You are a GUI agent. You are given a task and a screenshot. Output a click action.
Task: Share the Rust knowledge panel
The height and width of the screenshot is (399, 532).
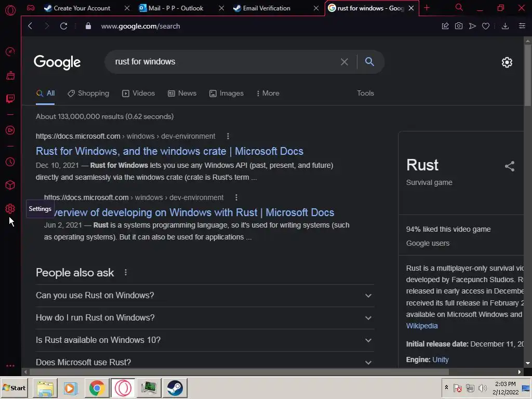click(510, 166)
